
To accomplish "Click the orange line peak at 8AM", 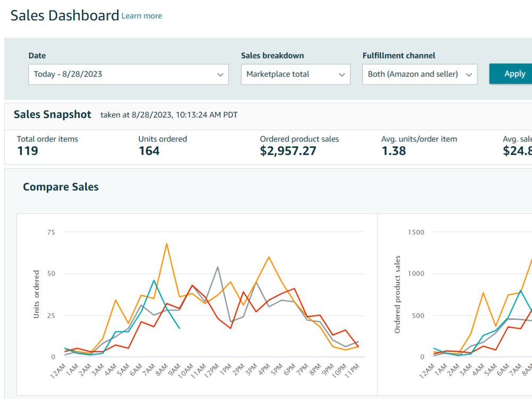I will tap(167, 244).
